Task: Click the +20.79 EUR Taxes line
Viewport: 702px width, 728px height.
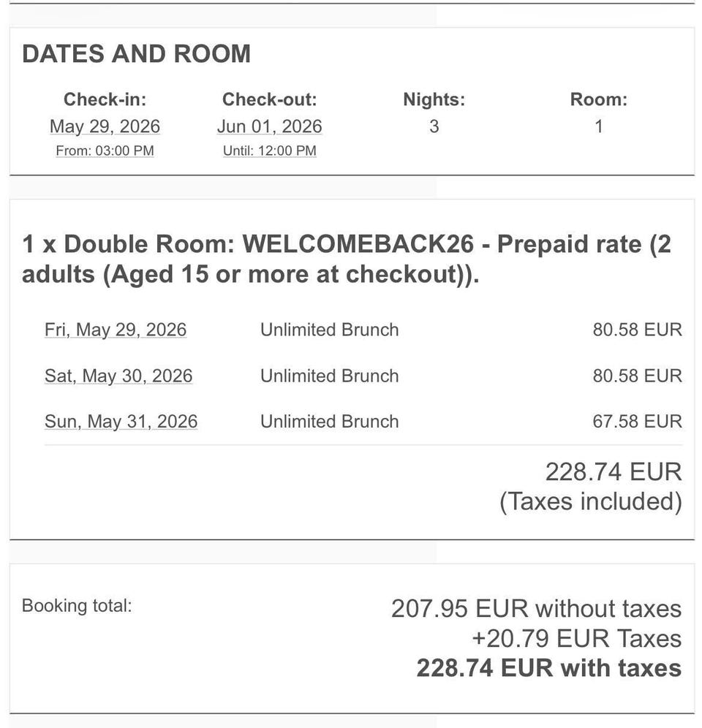Action: (x=577, y=638)
